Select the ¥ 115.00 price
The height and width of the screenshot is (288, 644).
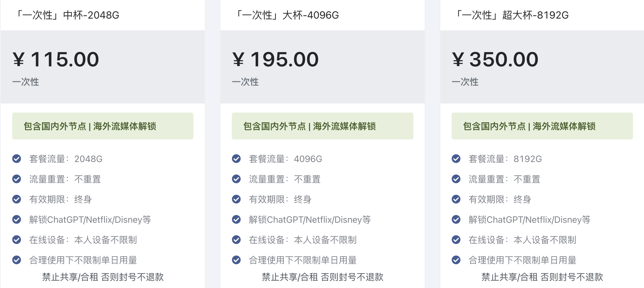pyautogui.click(x=56, y=60)
